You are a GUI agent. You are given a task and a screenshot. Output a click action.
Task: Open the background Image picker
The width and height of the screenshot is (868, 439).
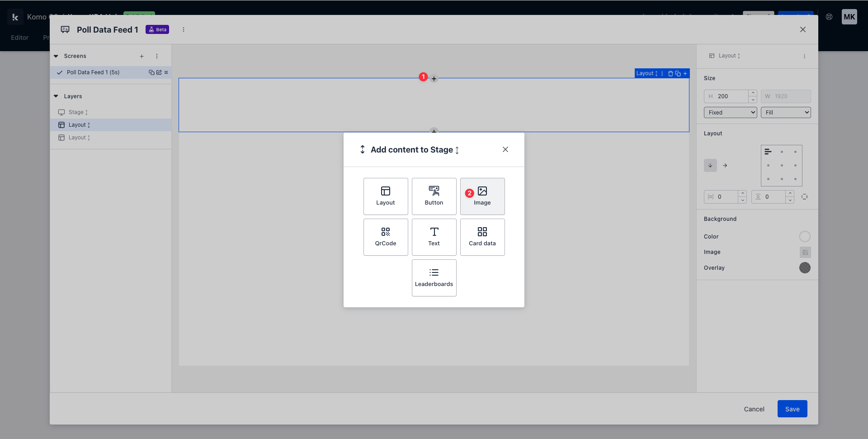805,252
